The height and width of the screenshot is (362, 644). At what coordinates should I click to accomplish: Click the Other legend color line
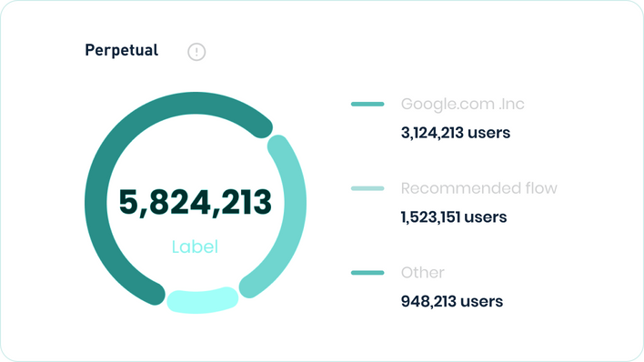pos(367,273)
